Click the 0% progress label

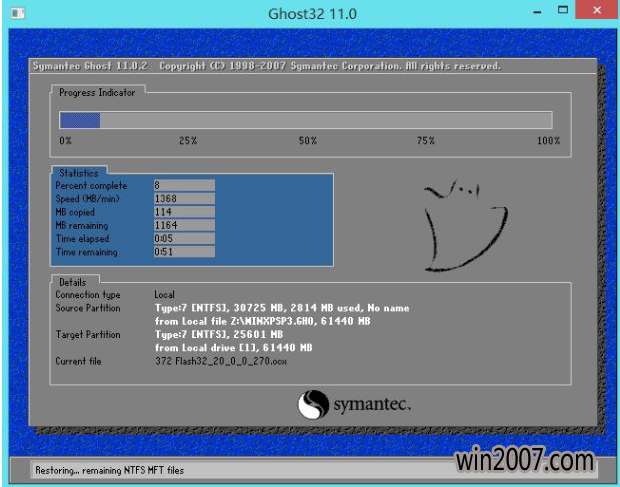coord(65,141)
